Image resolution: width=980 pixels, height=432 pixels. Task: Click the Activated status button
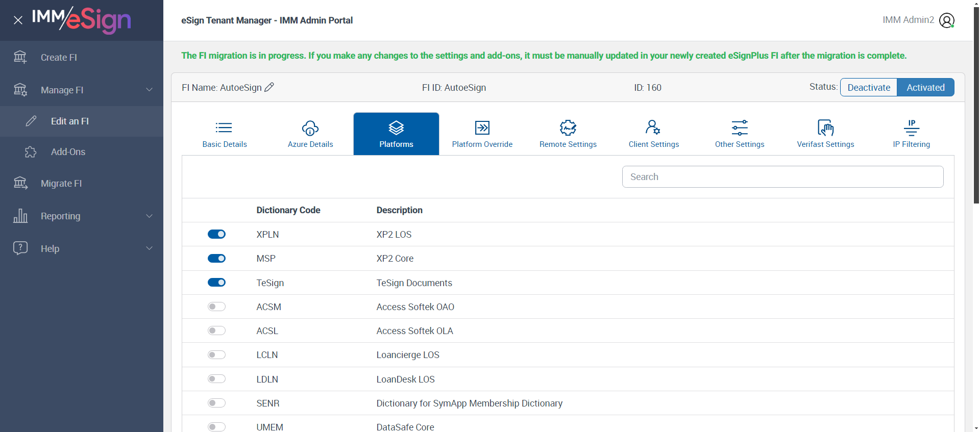(925, 87)
